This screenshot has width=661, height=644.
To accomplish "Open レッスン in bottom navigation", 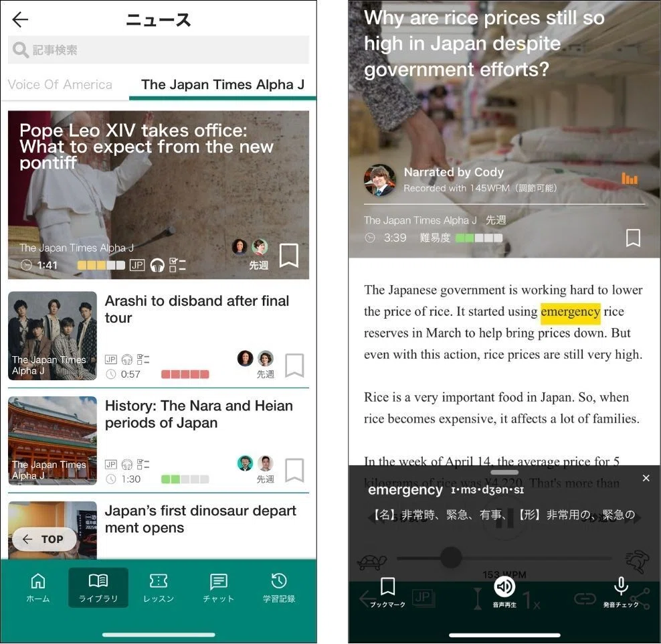I will 159,588.
